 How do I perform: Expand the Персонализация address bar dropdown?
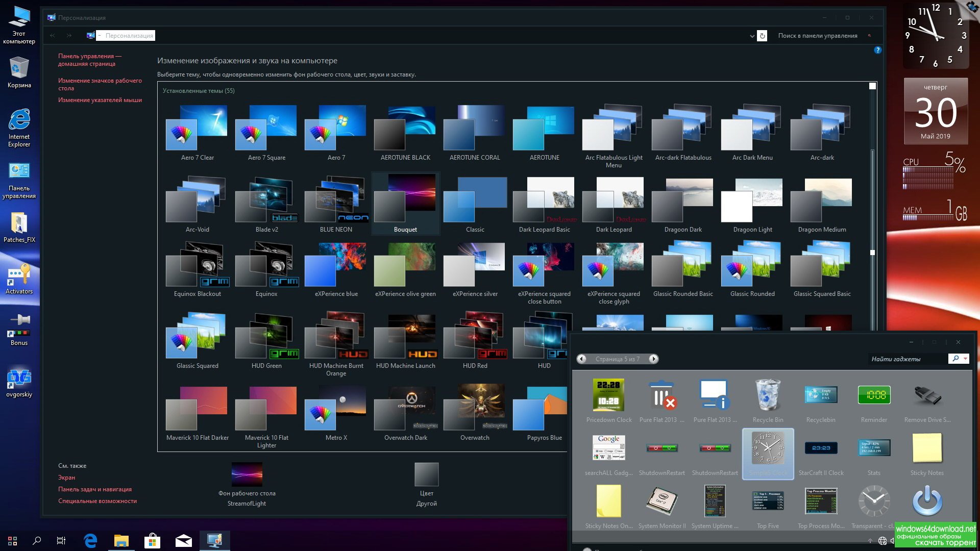(751, 36)
